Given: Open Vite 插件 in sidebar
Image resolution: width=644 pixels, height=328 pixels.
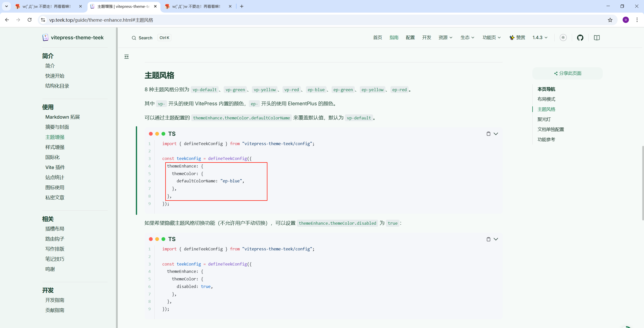Looking at the screenshot, I should 55,168.
